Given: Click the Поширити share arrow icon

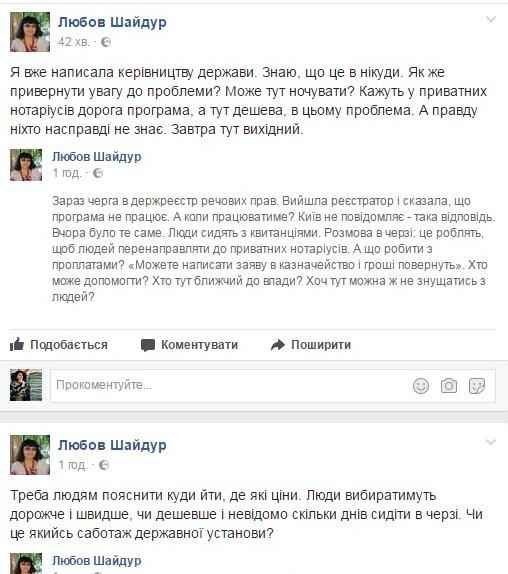Looking at the screenshot, I should (x=278, y=344).
